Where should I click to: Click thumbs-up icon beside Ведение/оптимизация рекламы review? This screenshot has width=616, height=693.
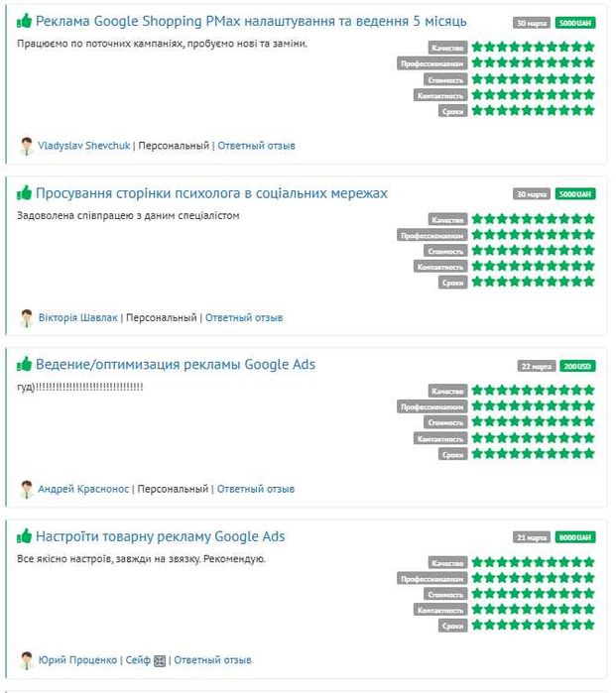[25, 364]
